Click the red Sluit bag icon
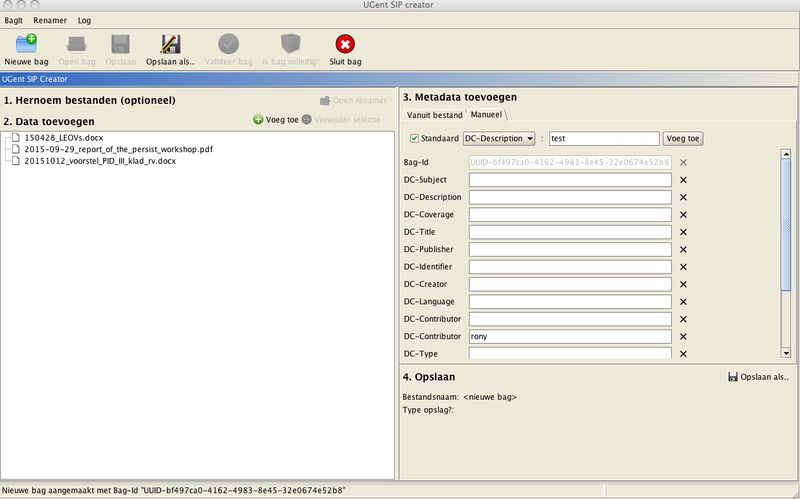This screenshot has height=499, width=800. [x=345, y=44]
